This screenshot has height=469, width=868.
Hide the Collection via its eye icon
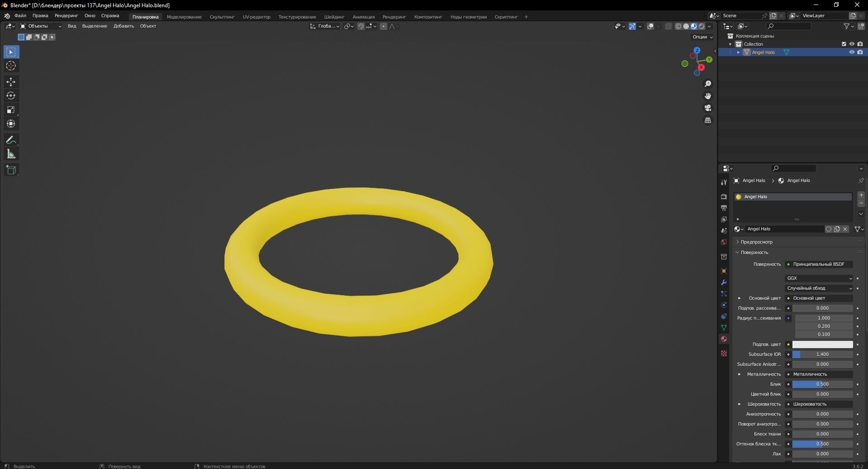click(x=852, y=44)
